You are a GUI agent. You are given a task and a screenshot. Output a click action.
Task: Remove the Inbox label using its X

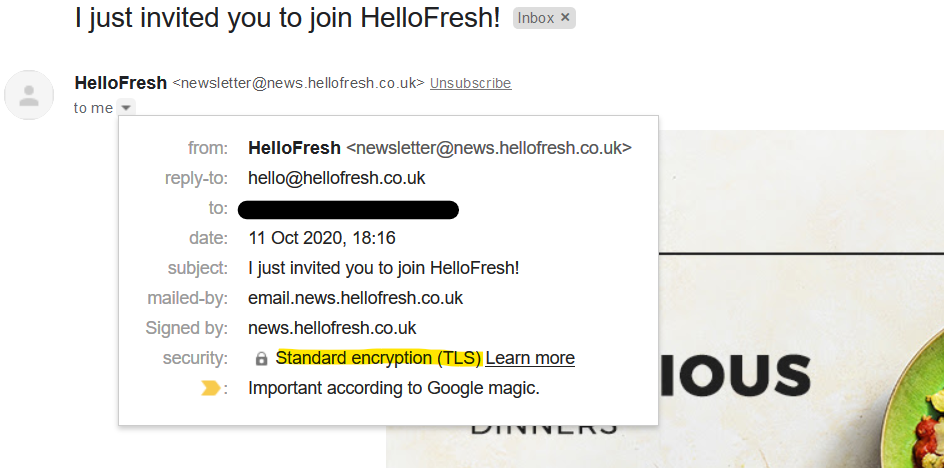tap(565, 18)
